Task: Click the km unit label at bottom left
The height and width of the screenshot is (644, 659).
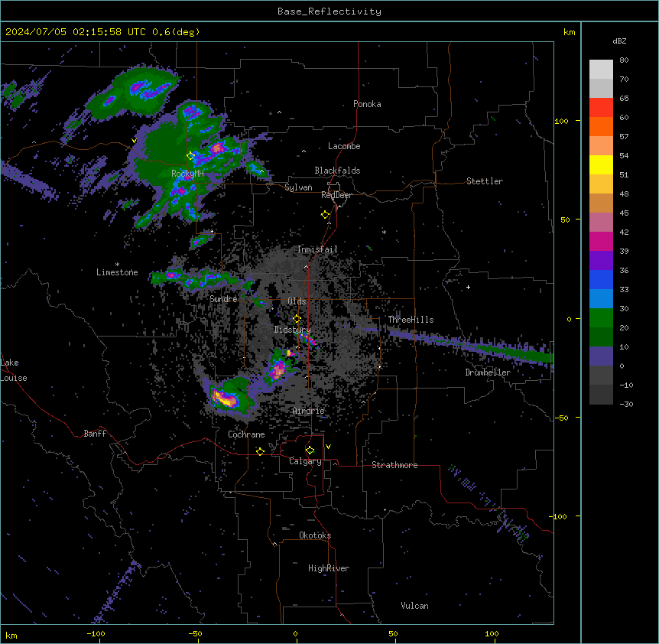Action: pos(11,635)
